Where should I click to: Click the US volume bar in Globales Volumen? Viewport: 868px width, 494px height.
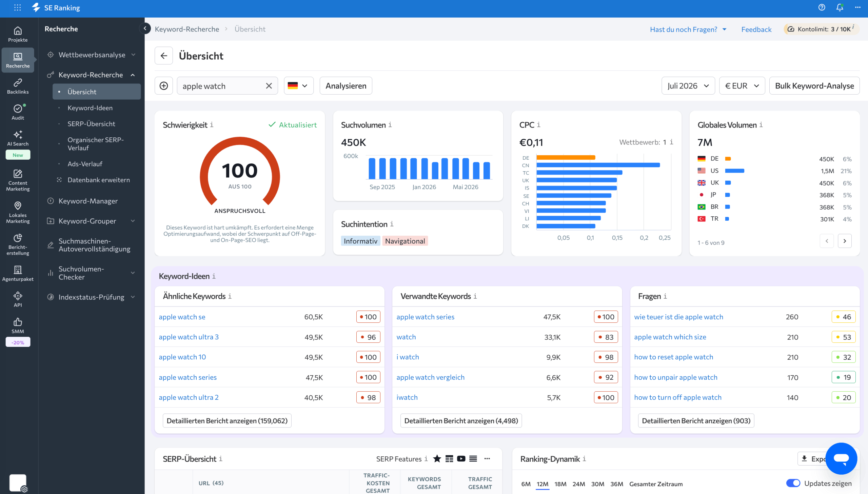[734, 171]
